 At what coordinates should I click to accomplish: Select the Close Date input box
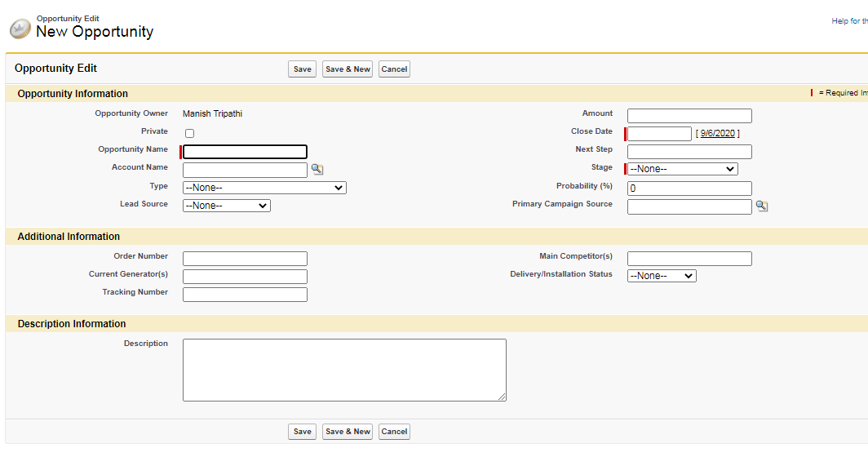[x=659, y=134]
